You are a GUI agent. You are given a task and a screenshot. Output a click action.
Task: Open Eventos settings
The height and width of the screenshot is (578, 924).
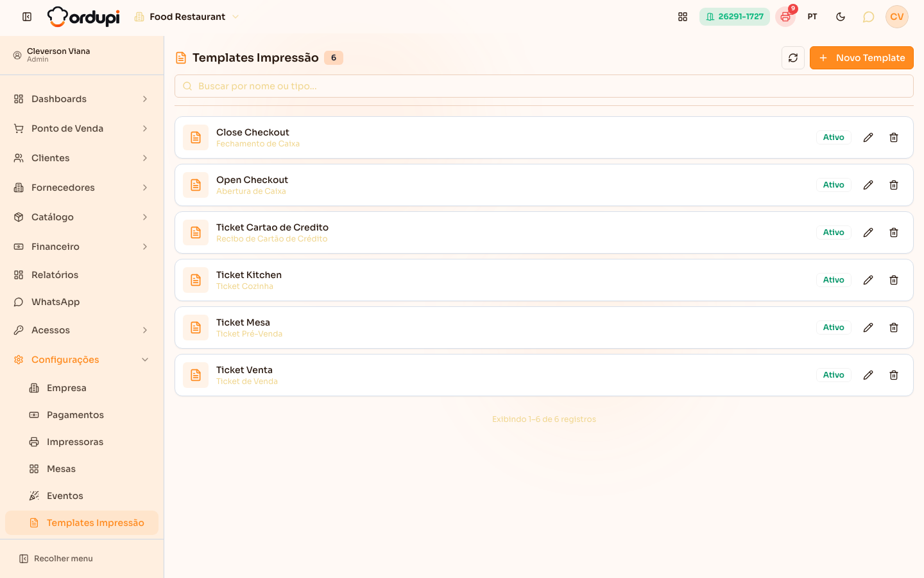[x=81, y=496]
